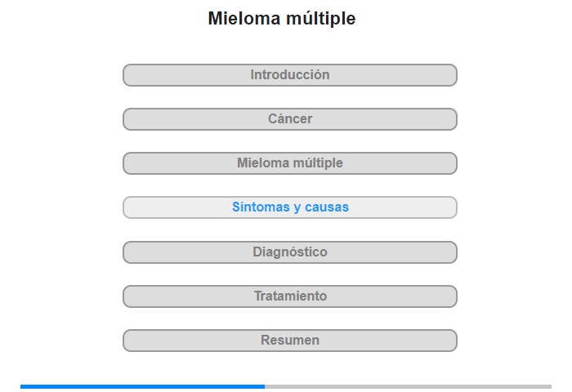Click the Mieloma múltiple page heading
Image resolution: width=572 pixels, height=392 pixels.
282,18
